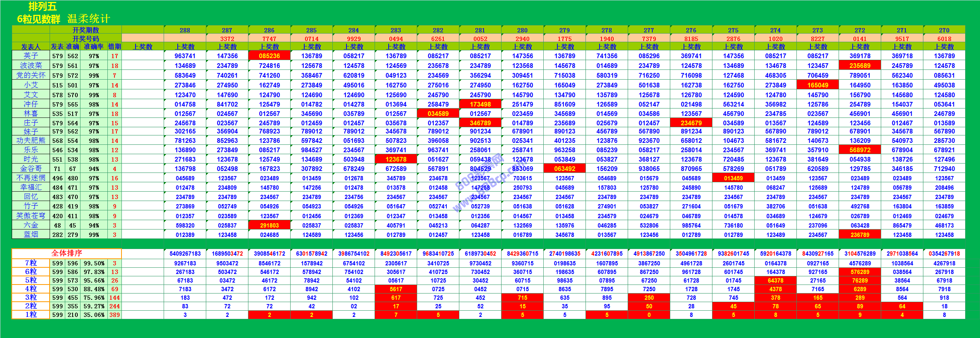Image resolution: width=980 pixels, height=338 pixels.
Task: Select the red highlighted 173498 cell
Action: [x=480, y=104]
